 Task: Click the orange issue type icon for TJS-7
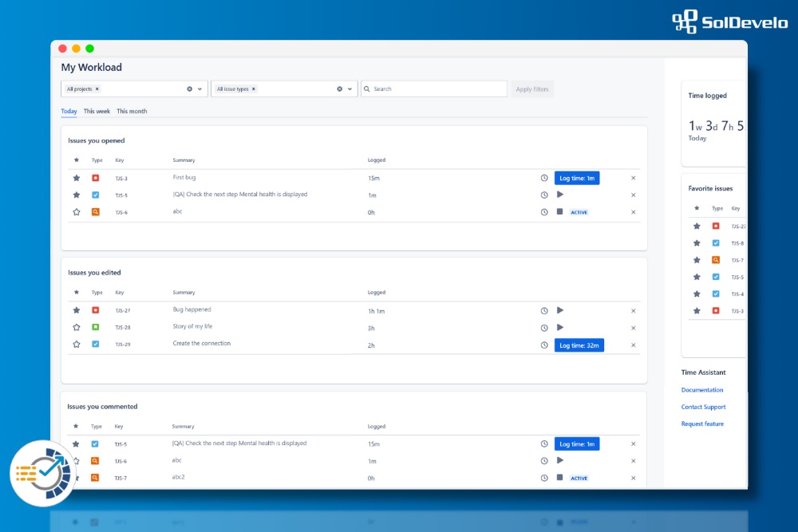point(95,477)
